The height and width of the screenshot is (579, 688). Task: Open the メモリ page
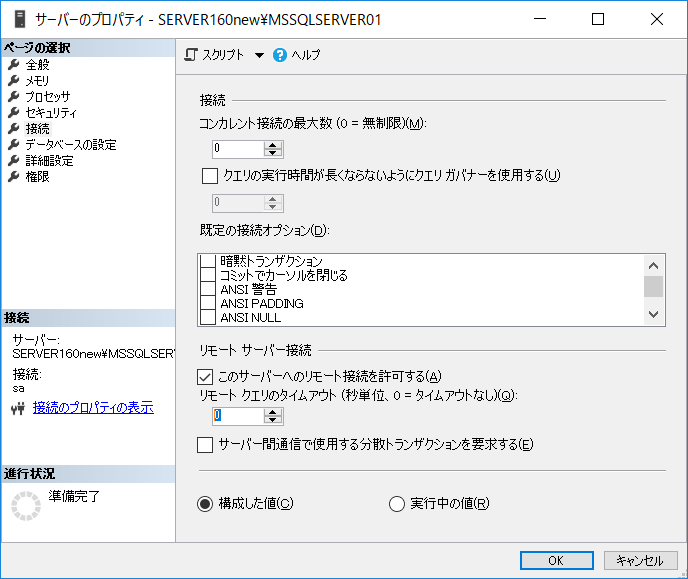pyautogui.click(x=37, y=81)
